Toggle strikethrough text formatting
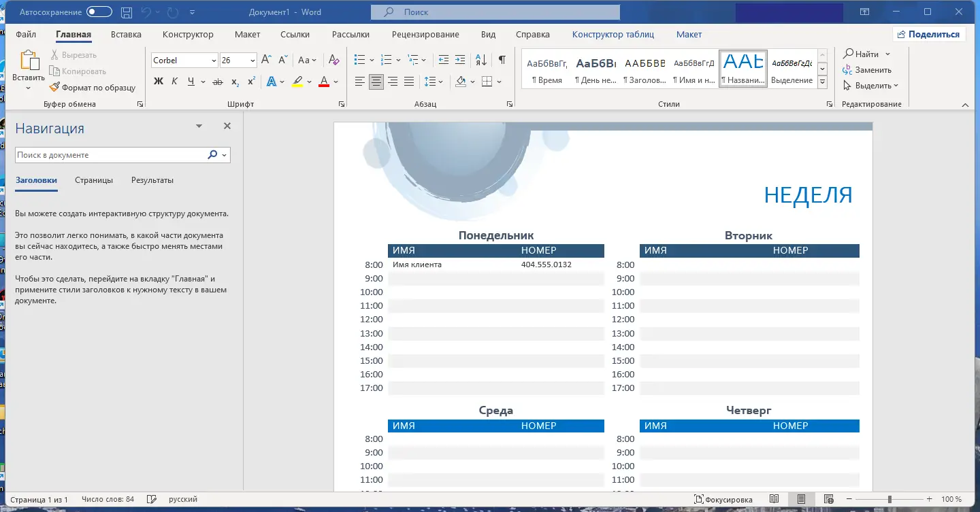This screenshot has width=980, height=512. [218, 82]
